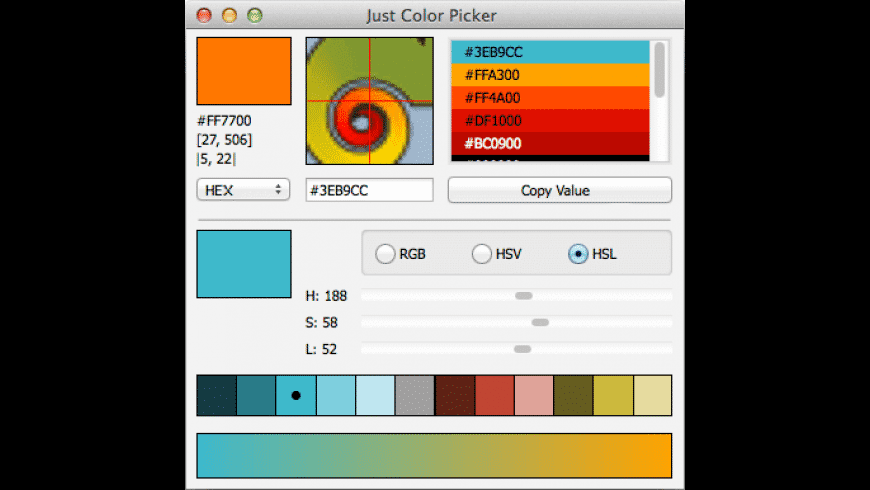Click the L lightness slider handle
This screenshot has width=870, height=490.
pyautogui.click(x=523, y=349)
